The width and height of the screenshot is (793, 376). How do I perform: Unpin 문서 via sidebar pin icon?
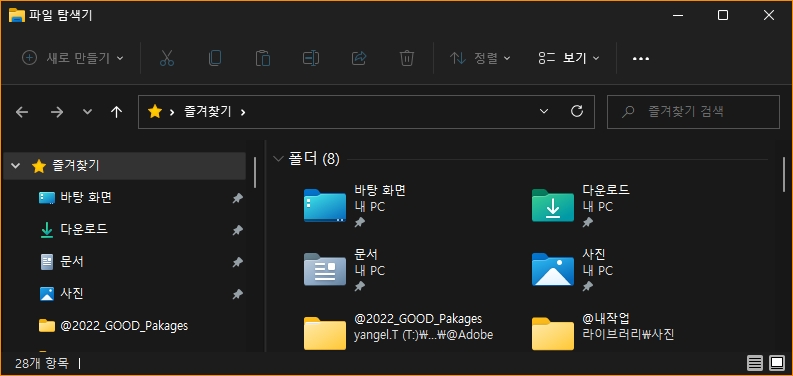click(x=237, y=262)
